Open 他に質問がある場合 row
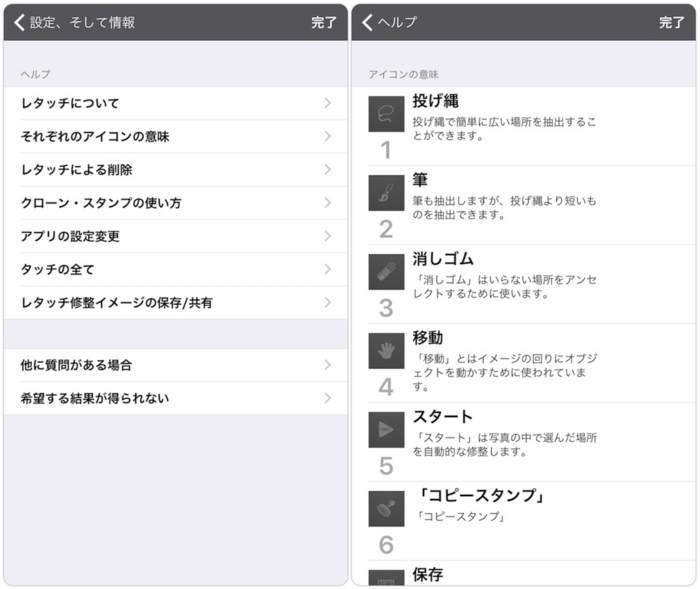 click(x=175, y=365)
